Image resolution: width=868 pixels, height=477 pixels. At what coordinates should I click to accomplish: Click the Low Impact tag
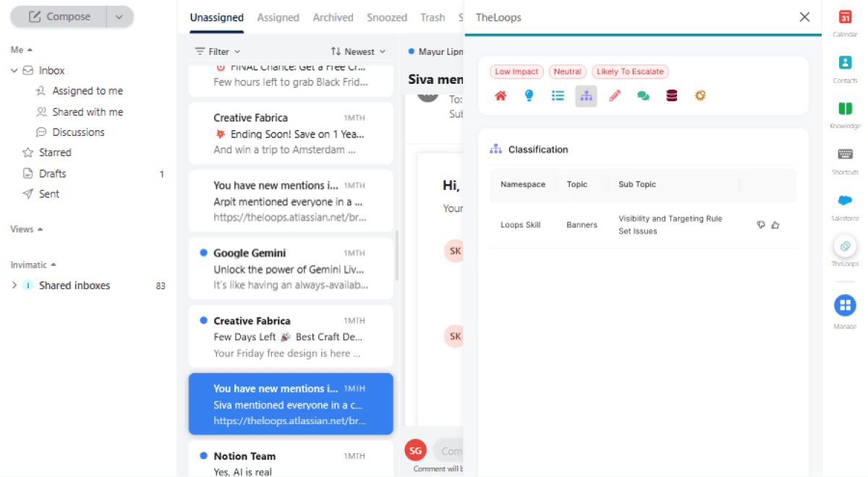(x=516, y=72)
